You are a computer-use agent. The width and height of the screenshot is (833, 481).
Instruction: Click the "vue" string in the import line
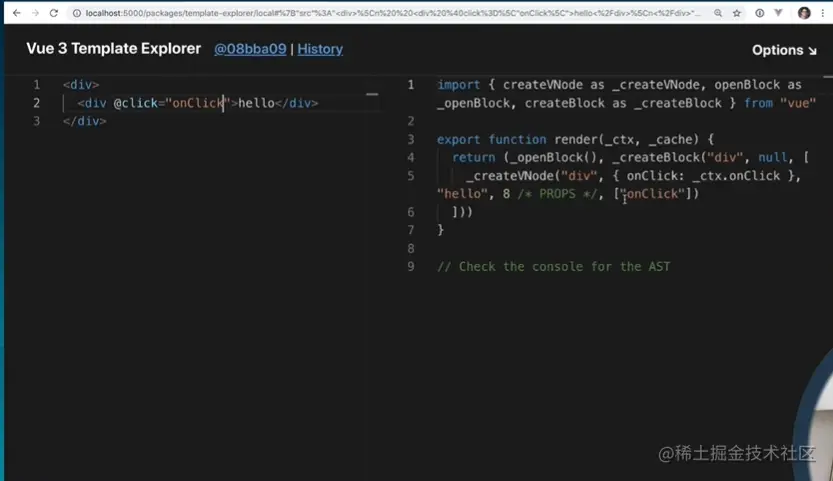797,103
